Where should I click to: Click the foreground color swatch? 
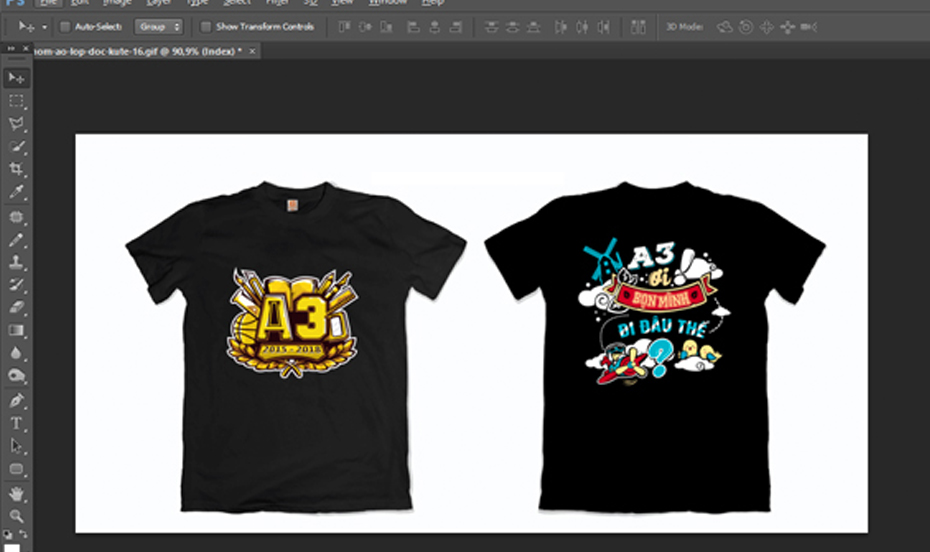[13, 546]
